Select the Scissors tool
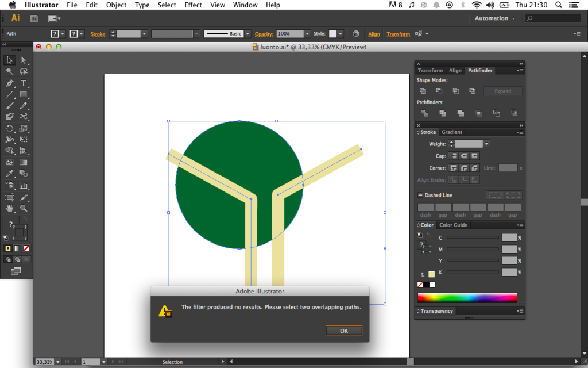Viewport: 588px width, 368px height. point(24,116)
